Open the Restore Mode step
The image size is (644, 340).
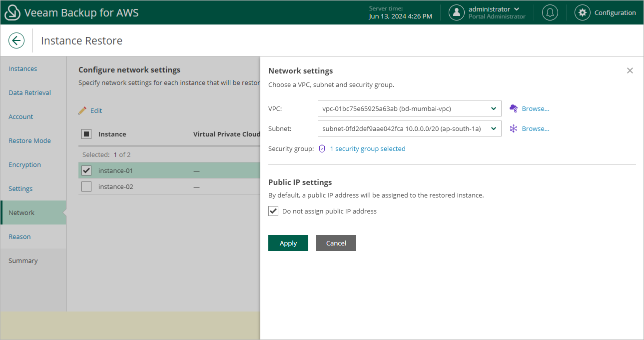[30, 140]
